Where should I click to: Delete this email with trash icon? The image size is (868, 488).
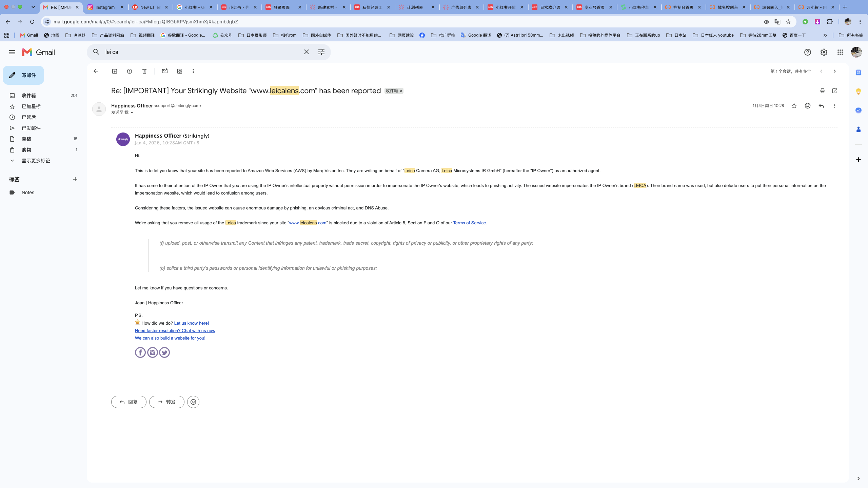[x=144, y=71]
